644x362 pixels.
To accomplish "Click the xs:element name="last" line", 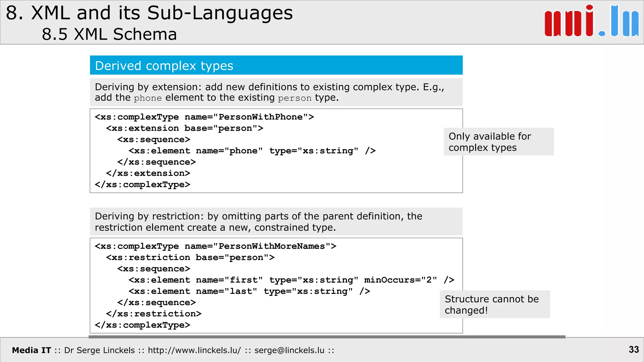I will coord(249,291).
